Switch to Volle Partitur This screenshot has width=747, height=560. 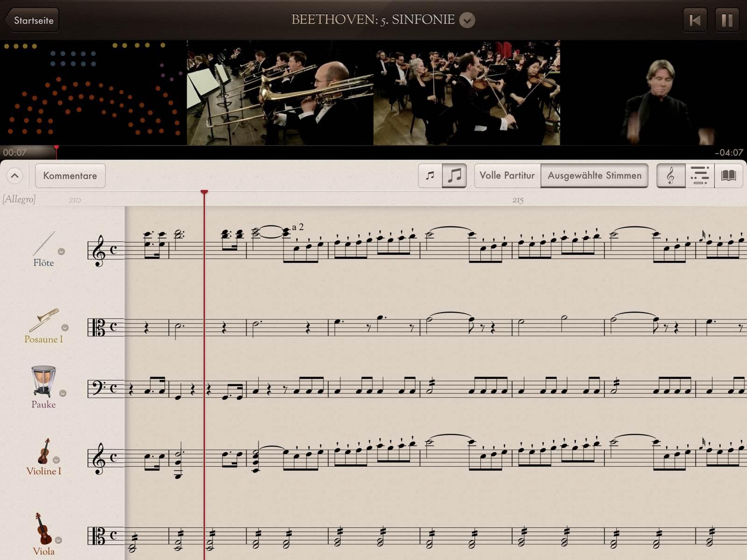point(507,175)
